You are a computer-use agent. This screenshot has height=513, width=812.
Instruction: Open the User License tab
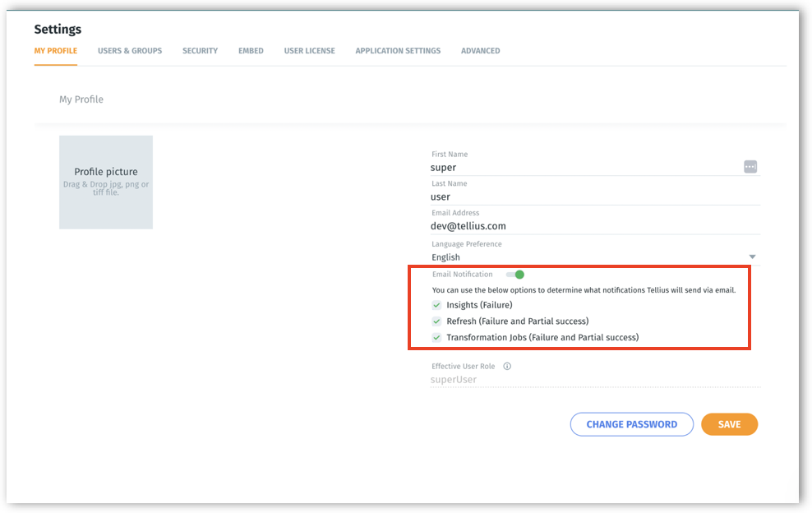(309, 51)
